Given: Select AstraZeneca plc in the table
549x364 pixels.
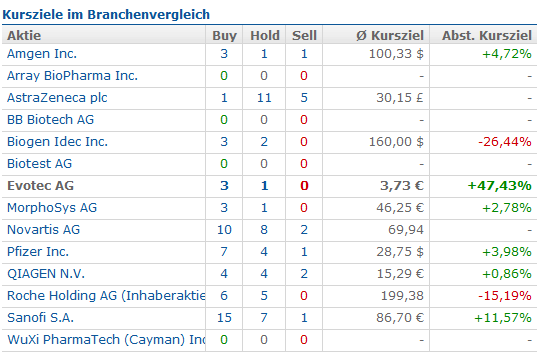Looking at the screenshot, I should (x=57, y=98).
